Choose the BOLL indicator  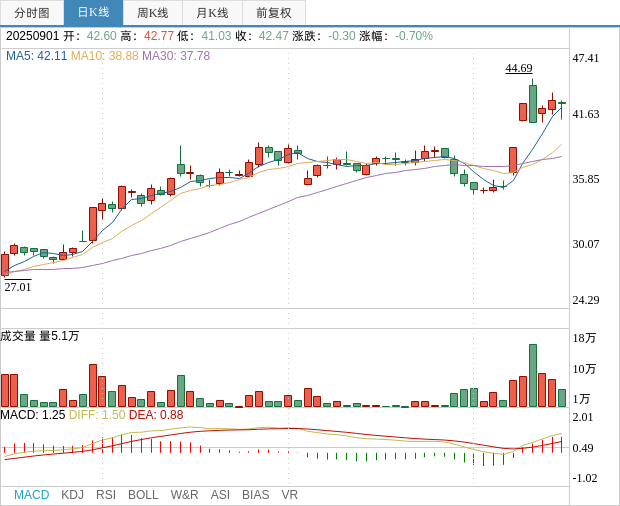click(143, 495)
